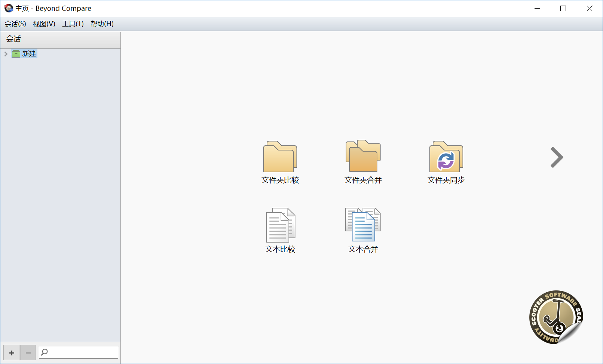603x364 pixels.
Task: Click the 会话 panel header
Action: 60,39
